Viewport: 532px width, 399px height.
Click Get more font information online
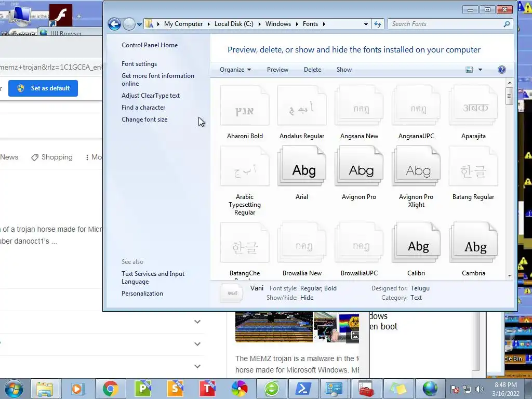tap(158, 79)
